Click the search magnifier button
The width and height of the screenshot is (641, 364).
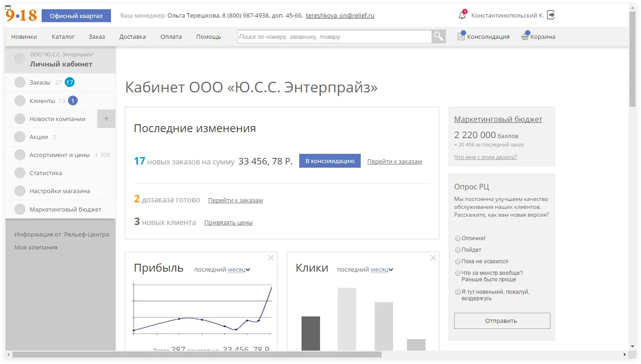coord(438,36)
